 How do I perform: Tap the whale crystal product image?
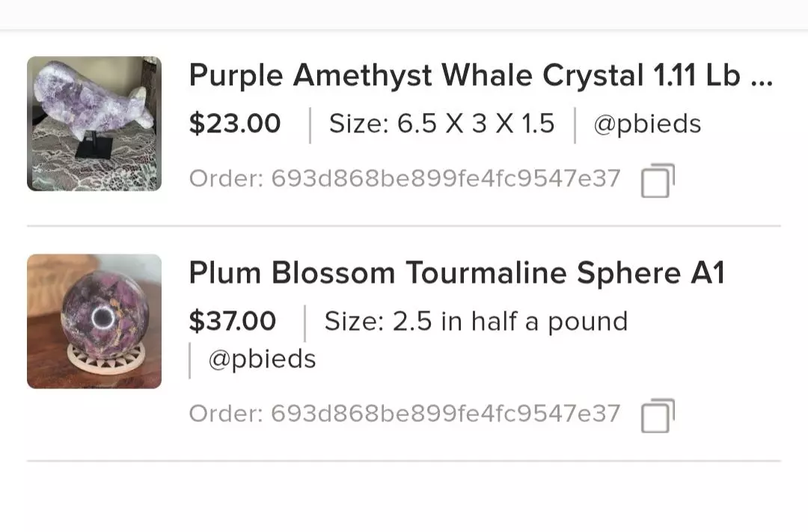[94, 123]
